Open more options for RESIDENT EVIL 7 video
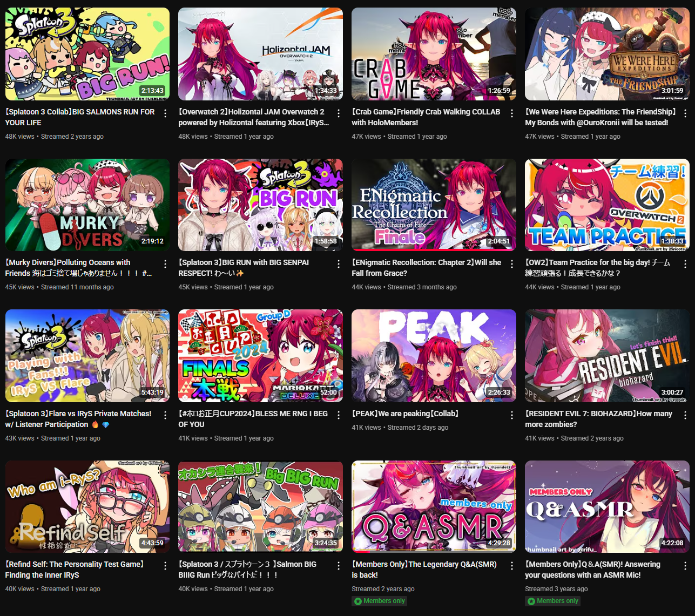Viewport: 695px width, 616px height. [x=685, y=415]
